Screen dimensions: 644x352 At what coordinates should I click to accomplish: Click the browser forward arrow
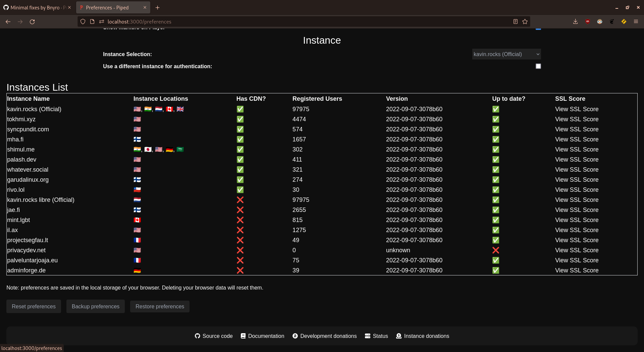(20, 21)
